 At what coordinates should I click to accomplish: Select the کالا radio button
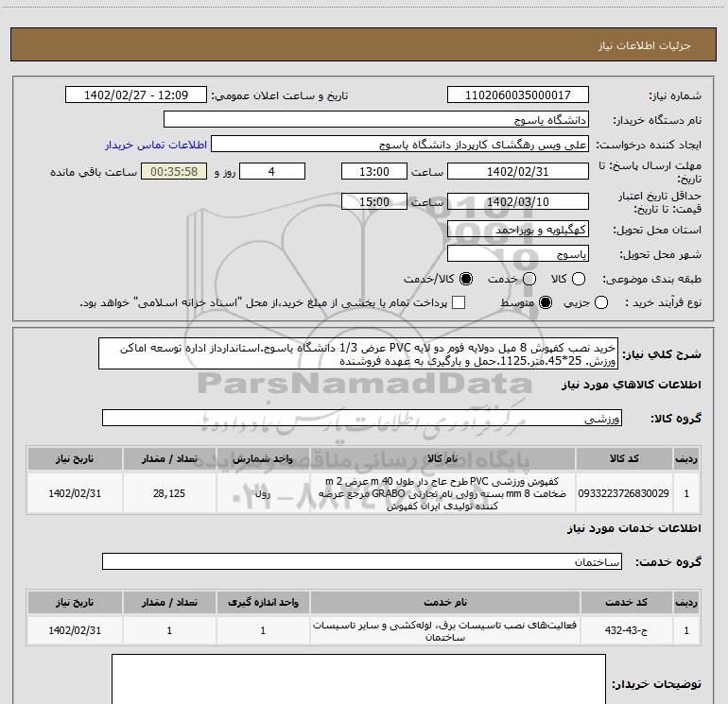[578, 279]
